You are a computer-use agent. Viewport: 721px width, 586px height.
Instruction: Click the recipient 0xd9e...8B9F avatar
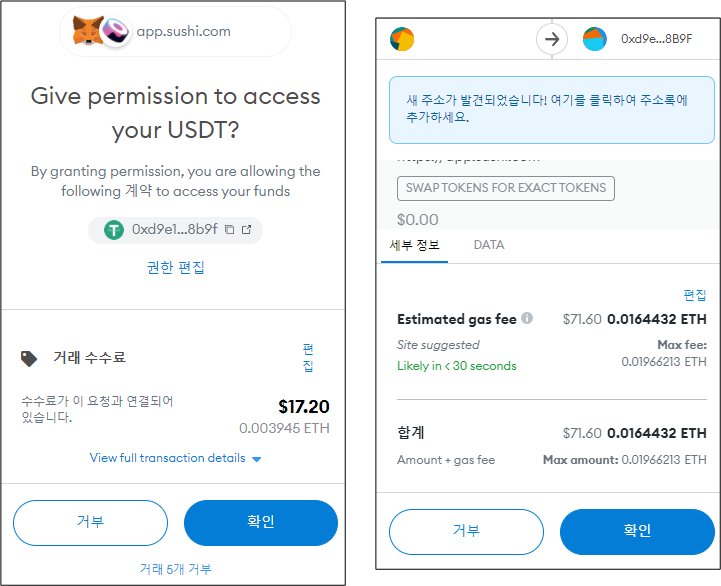pyautogui.click(x=595, y=39)
